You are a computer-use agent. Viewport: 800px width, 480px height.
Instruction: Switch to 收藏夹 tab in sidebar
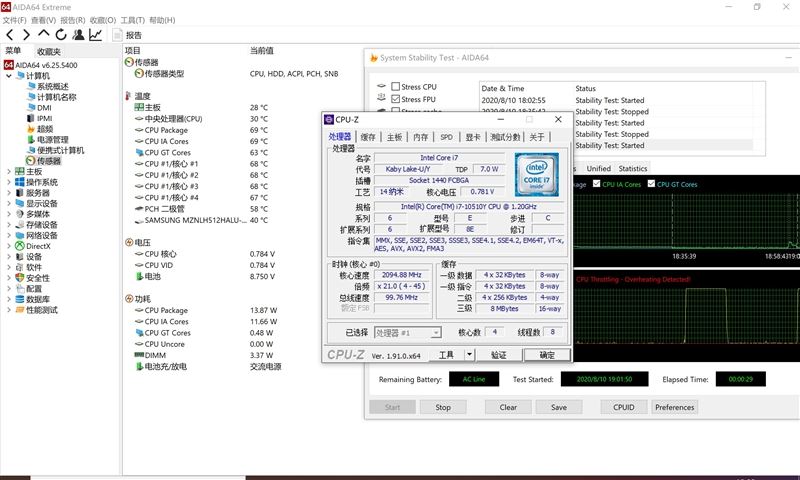pos(48,52)
